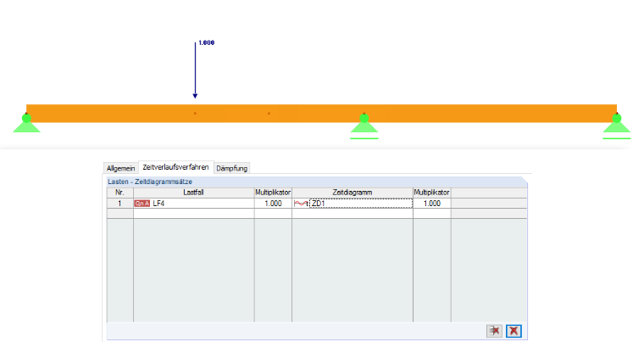Click the LF4 Lastfall cell
Viewport: 644px width, 358px height.
pyautogui.click(x=194, y=204)
